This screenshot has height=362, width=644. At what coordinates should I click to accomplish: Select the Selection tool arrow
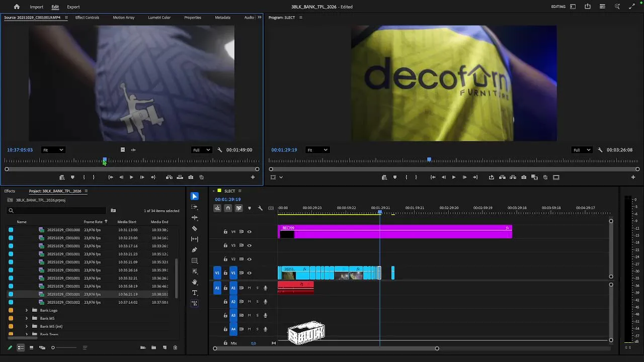(x=195, y=196)
